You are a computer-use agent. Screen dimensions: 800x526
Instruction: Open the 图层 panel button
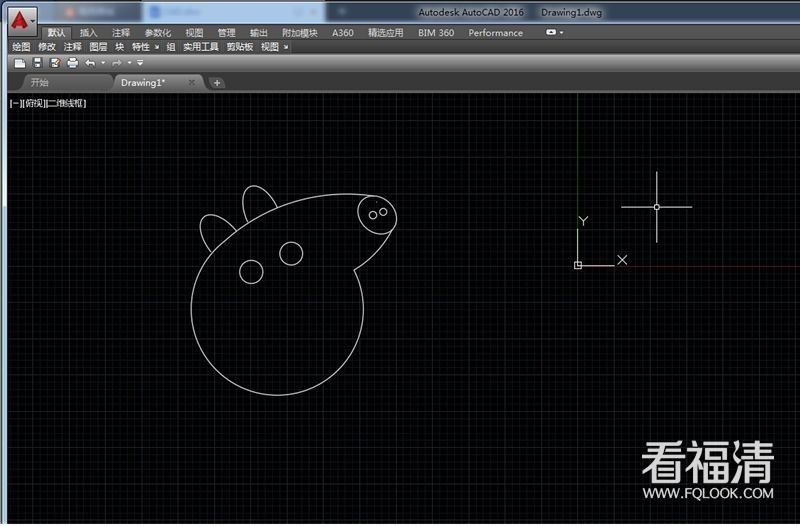(x=98, y=47)
